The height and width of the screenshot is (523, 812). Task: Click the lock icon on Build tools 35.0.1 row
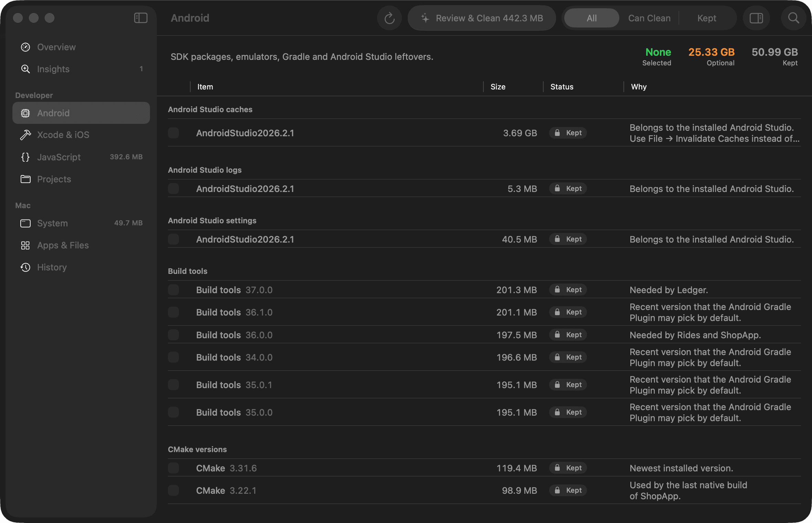pyautogui.click(x=557, y=385)
